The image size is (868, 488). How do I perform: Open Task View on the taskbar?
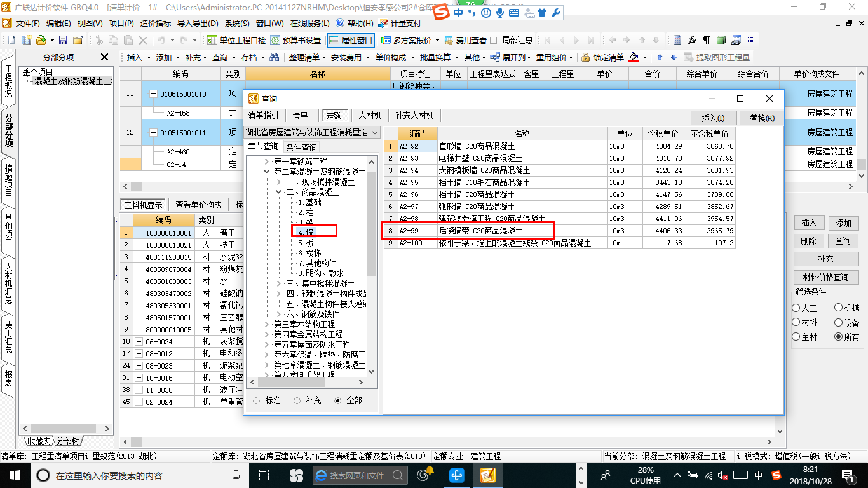coord(266,475)
